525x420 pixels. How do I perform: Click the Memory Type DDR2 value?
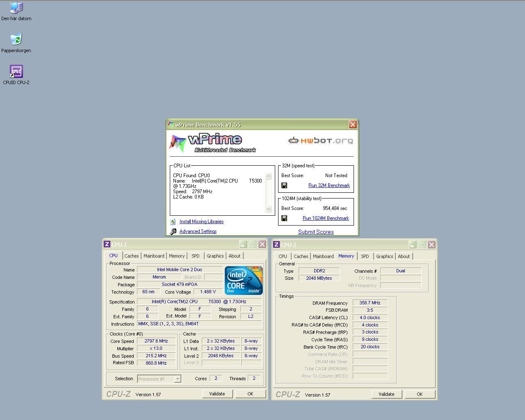[319, 271]
